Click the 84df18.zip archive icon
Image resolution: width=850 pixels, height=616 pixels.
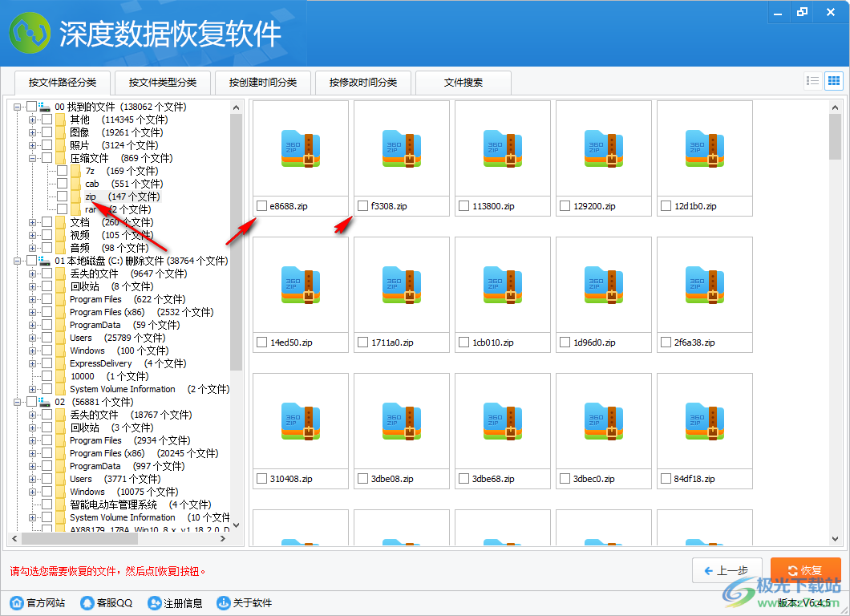coord(705,421)
